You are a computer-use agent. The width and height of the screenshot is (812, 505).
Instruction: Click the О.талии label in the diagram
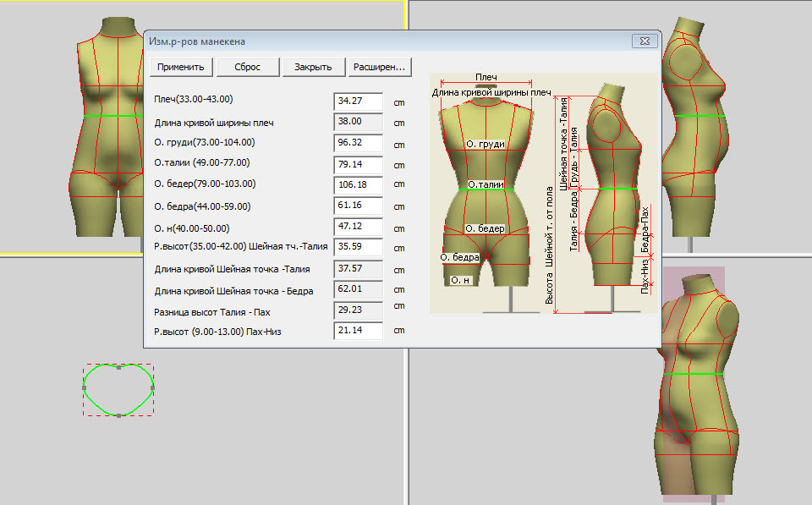click(x=485, y=185)
